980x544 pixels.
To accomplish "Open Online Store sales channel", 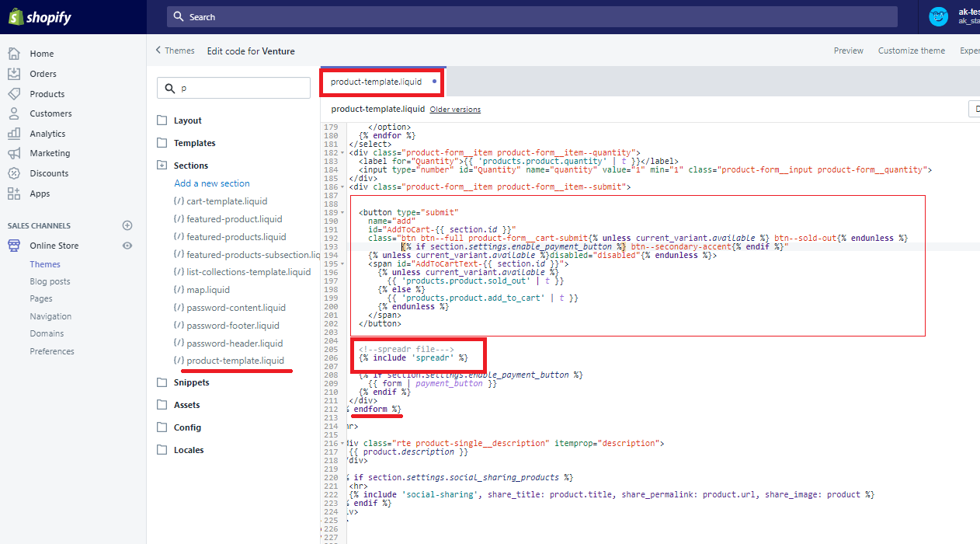I will tap(54, 246).
